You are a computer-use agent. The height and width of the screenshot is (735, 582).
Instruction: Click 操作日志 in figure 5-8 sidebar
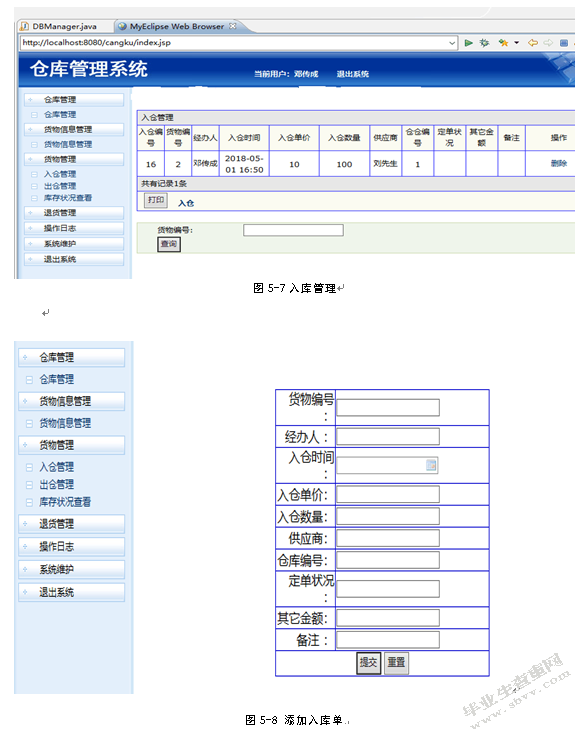coord(72,547)
